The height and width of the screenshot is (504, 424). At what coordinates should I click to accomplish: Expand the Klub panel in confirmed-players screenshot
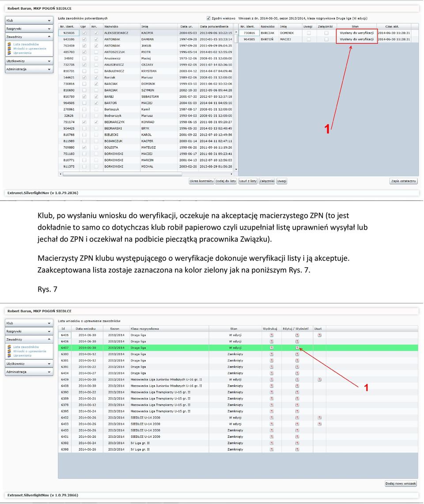click(x=29, y=20)
